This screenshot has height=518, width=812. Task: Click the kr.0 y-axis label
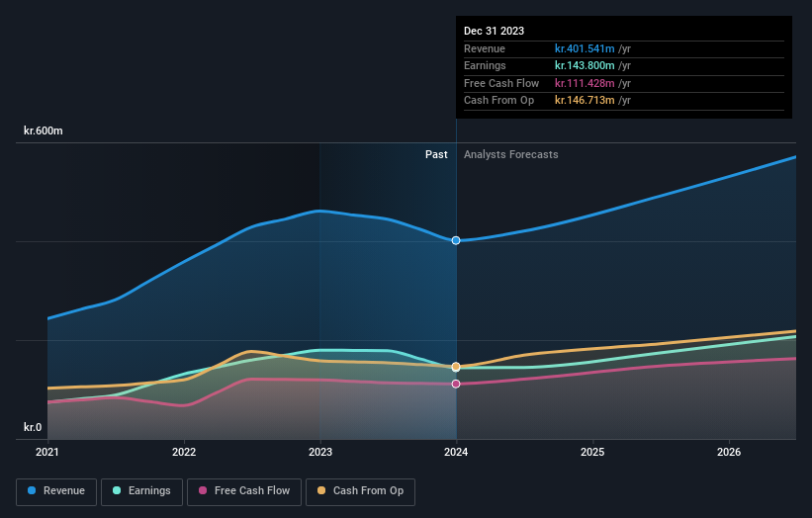click(x=33, y=427)
